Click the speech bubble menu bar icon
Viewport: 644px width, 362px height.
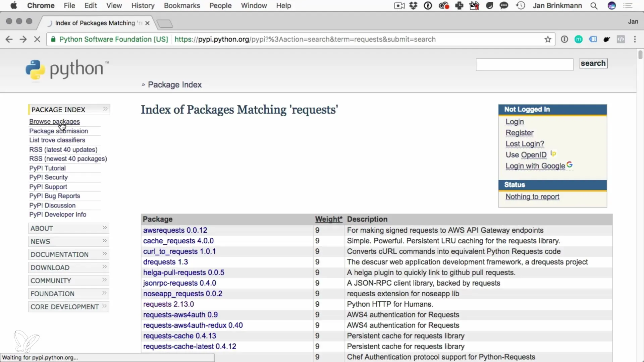[504, 6]
